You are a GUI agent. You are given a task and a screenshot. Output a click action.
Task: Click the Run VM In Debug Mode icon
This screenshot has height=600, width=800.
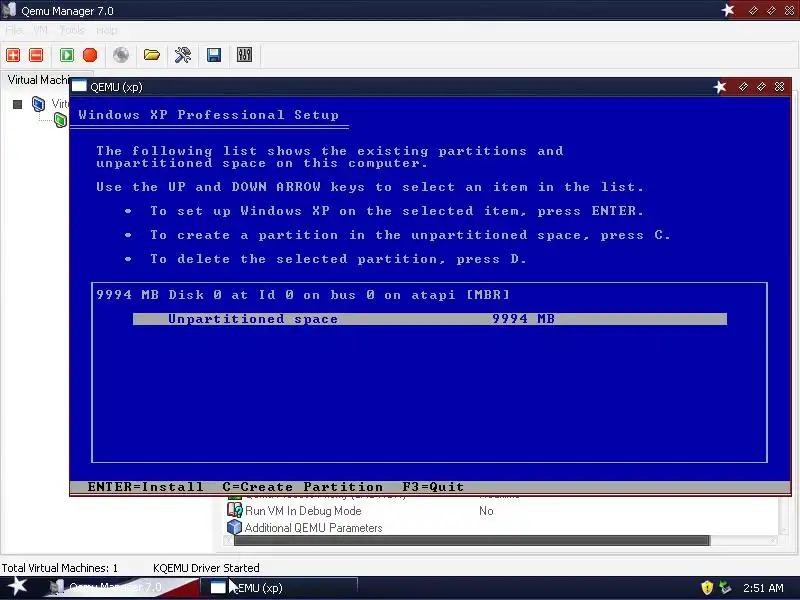234,510
